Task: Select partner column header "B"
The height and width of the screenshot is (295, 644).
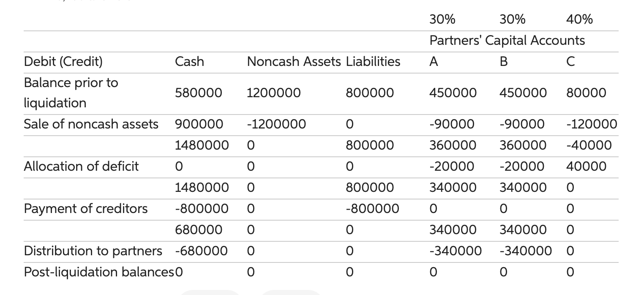Action: coord(504,62)
